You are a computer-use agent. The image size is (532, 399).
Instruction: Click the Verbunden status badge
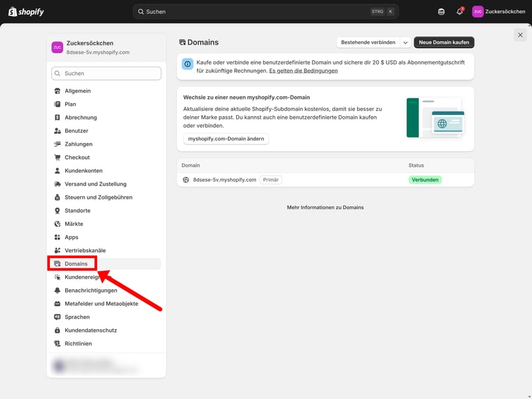tap(425, 180)
